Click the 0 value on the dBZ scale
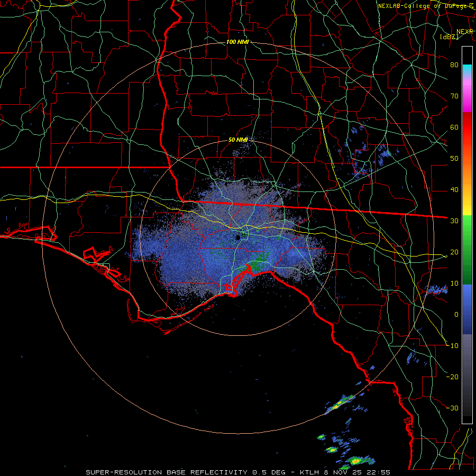476x476 pixels. (456, 315)
